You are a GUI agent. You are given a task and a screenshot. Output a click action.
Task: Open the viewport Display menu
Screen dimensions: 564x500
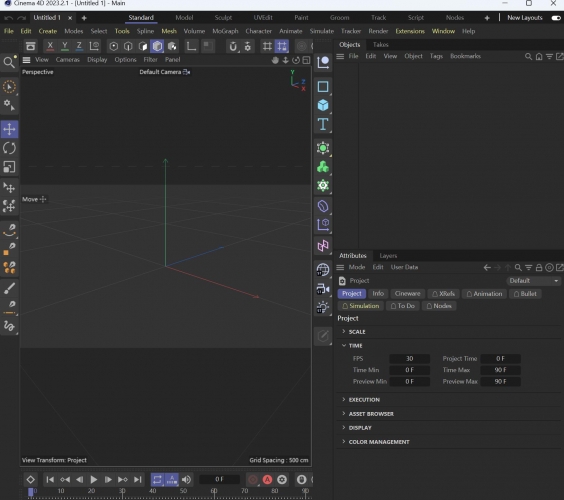pyautogui.click(x=97, y=60)
